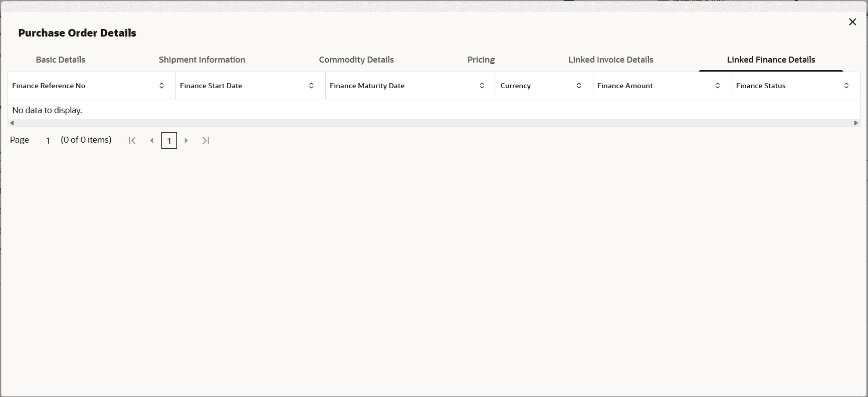Switch to Shipment Information tab
This screenshot has height=397, width=868.
pos(202,60)
